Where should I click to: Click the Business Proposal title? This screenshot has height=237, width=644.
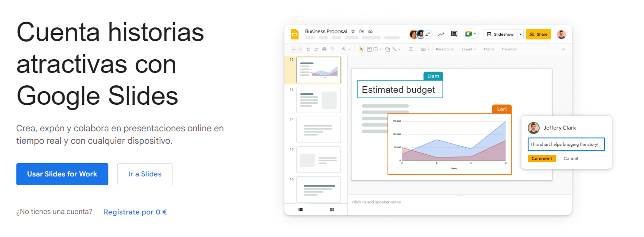point(326,31)
